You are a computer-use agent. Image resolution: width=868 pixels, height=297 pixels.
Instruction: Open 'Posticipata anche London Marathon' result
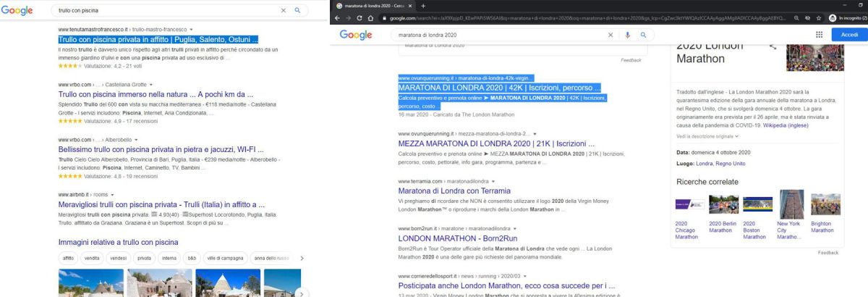click(507, 285)
